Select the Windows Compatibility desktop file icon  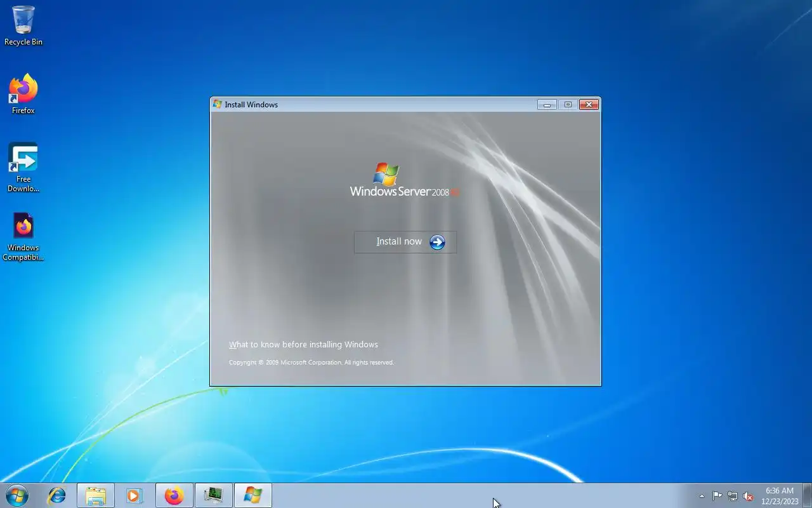coord(23,236)
